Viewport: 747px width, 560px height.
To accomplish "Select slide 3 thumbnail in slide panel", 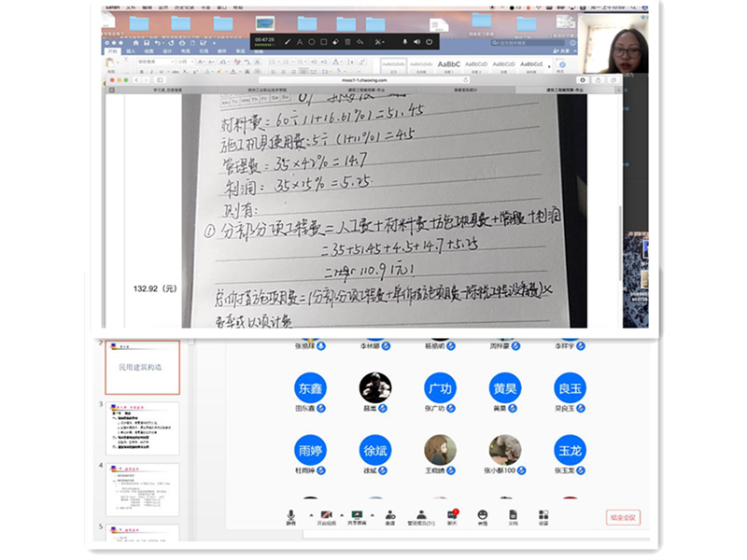I will click(142, 428).
